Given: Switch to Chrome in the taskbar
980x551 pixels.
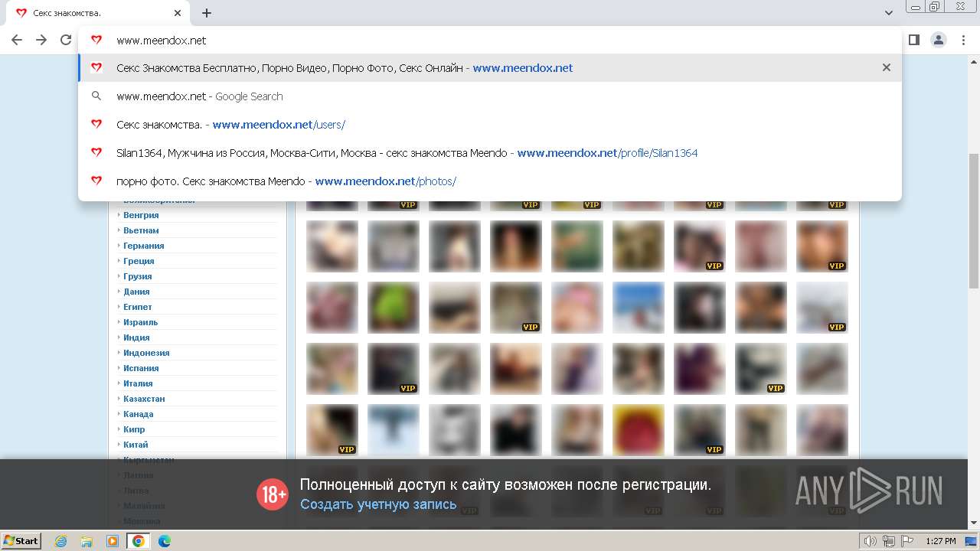Looking at the screenshot, I should [x=139, y=541].
